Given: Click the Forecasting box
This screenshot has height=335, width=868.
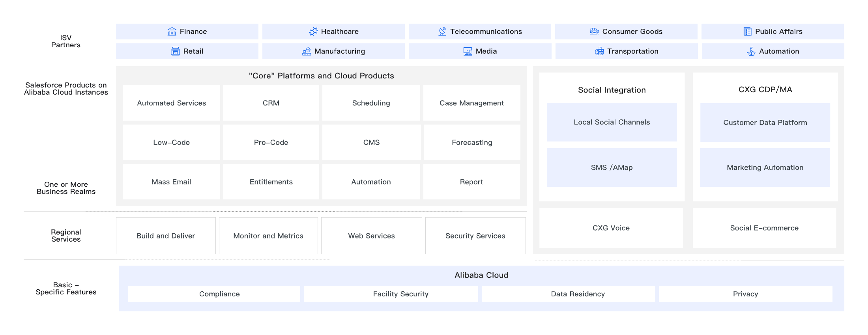Looking at the screenshot, I should pyautogui.click(x=472, y=142).
